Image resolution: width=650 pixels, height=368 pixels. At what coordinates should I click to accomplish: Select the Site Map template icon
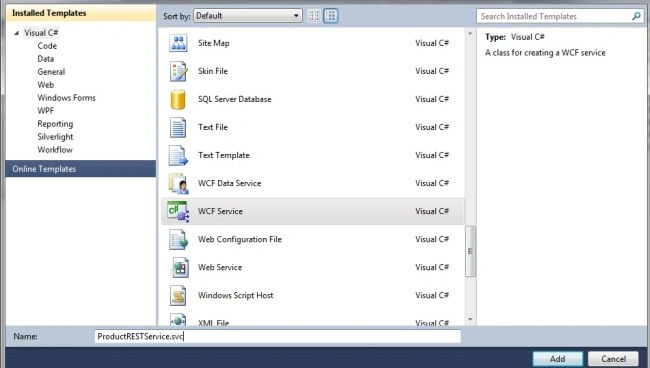click(178, 43)
